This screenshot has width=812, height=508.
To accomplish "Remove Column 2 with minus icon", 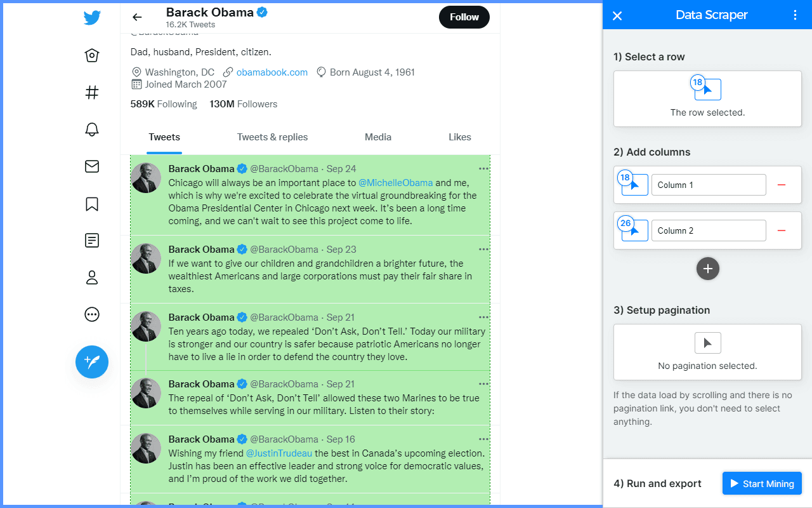I will click(x=782, y=231).
